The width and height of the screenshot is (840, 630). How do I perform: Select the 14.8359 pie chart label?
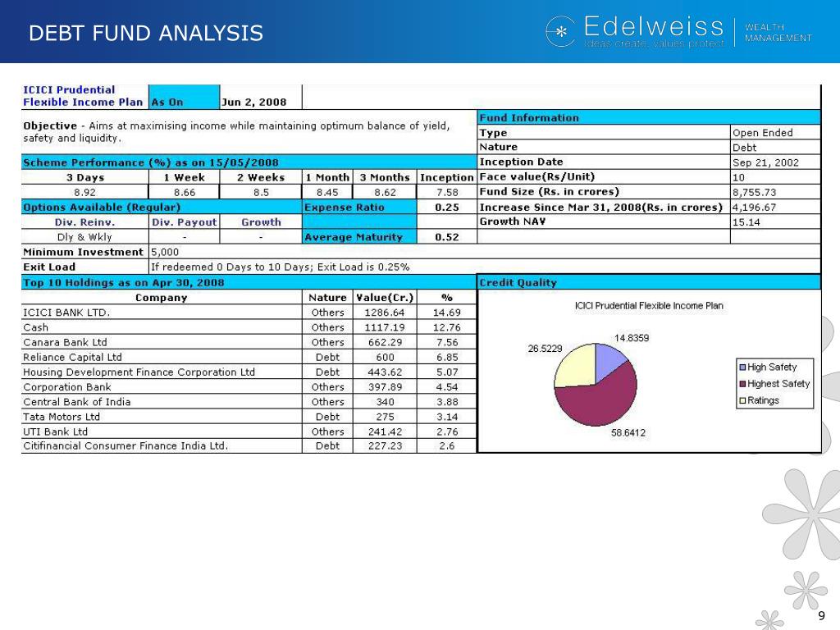(x=631, y=337)
